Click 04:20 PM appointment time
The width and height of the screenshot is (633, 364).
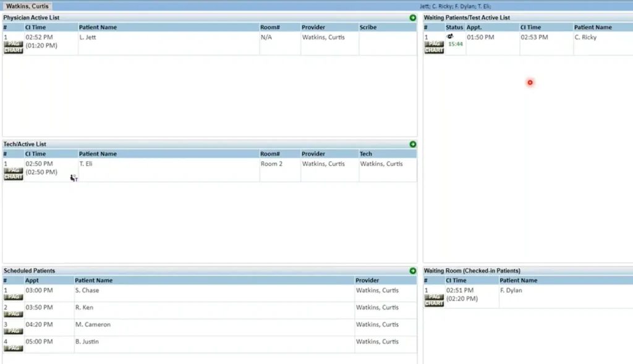39,324
